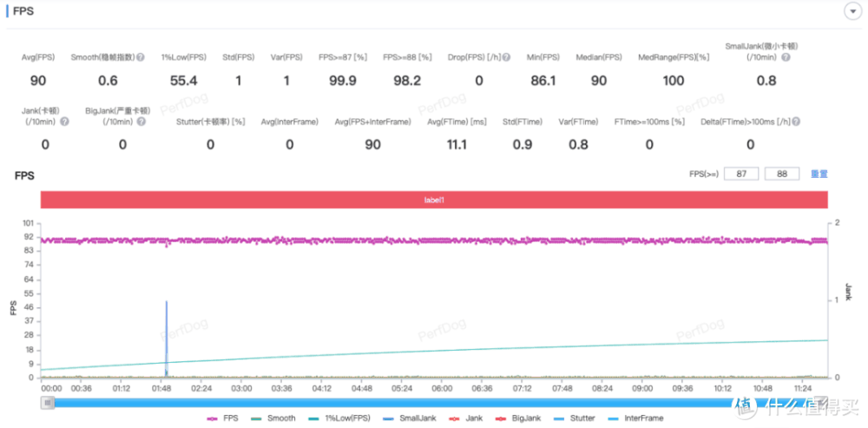The image size is (868, 428).
Task: Click the timeline range slider left handle
Action: coord(49,402)
